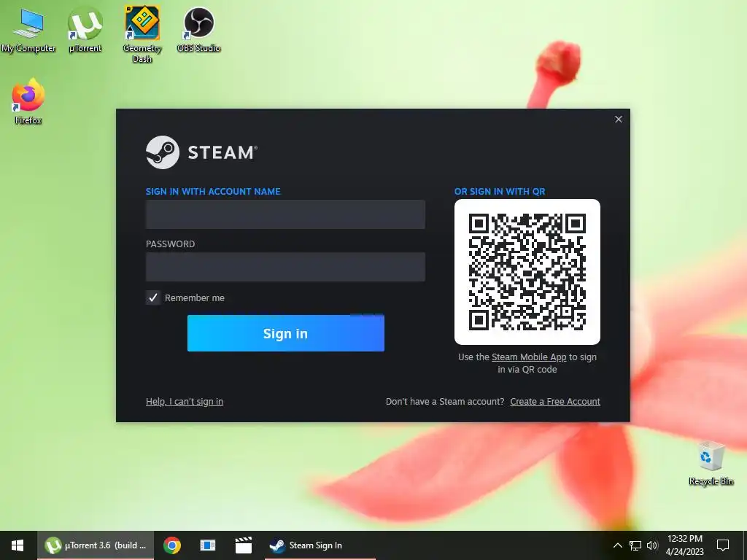This screenshot has height=560, width=747.
Task: Open the Windows Start menu
Action: pos(18,545)
